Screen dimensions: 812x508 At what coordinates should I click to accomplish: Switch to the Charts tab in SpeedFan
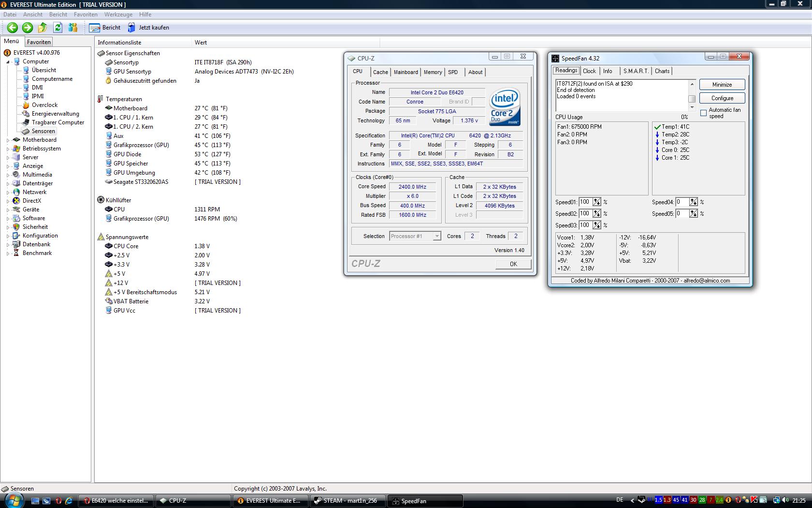(662, 71)
